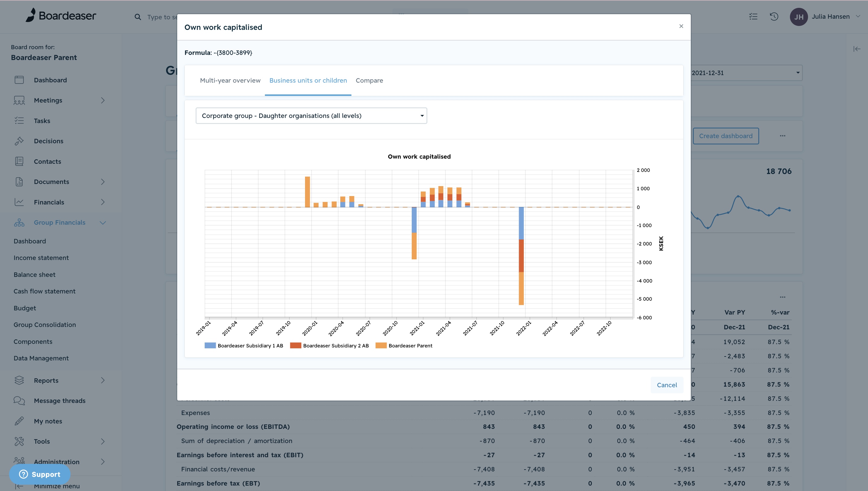Expand the Documents submenu chevron
The height and width of the screenshot is (491, 868).
(x=103, y=182)
